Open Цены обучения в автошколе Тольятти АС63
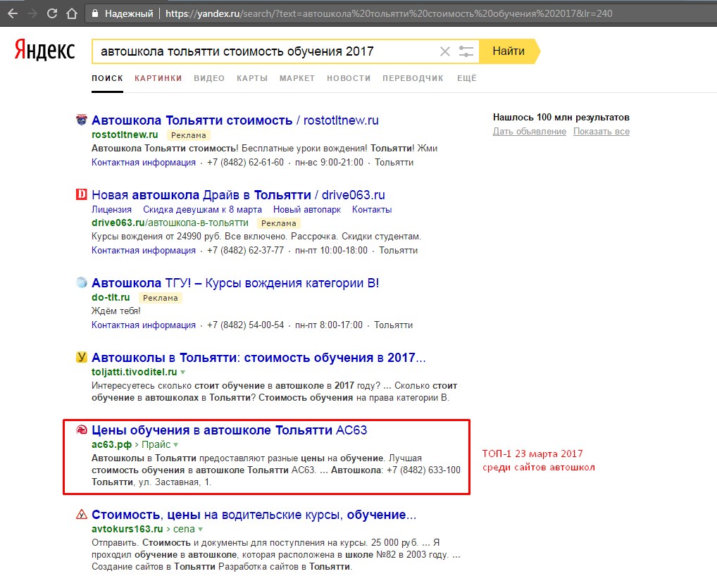717x588 pixels. click(x=229, y=430)
